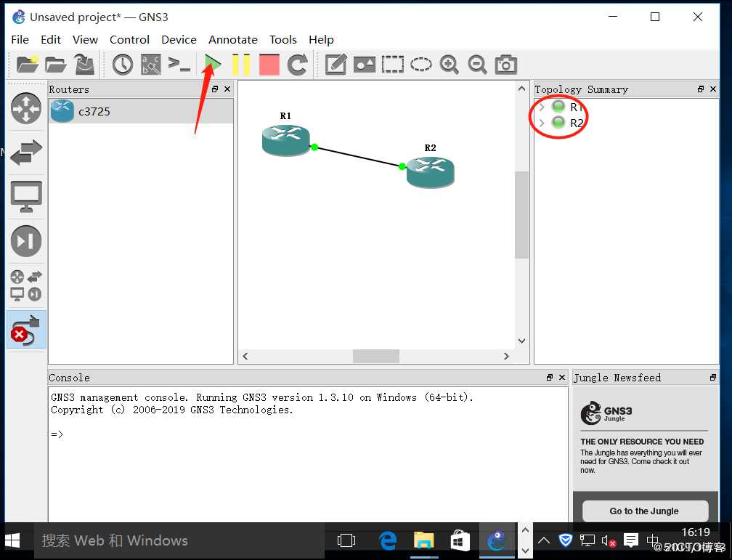The image size is (732, 560).
Task: Close the Routers panel
Action: click(x=227, y=89)
